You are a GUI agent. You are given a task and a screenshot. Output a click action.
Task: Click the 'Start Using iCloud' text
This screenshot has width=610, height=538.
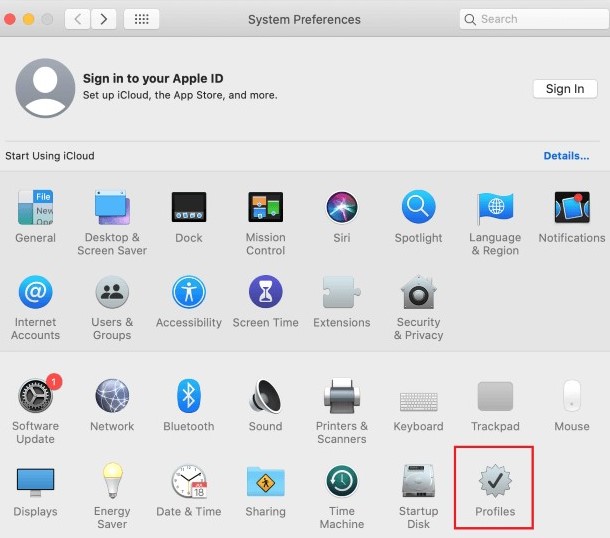click(50, 156)
